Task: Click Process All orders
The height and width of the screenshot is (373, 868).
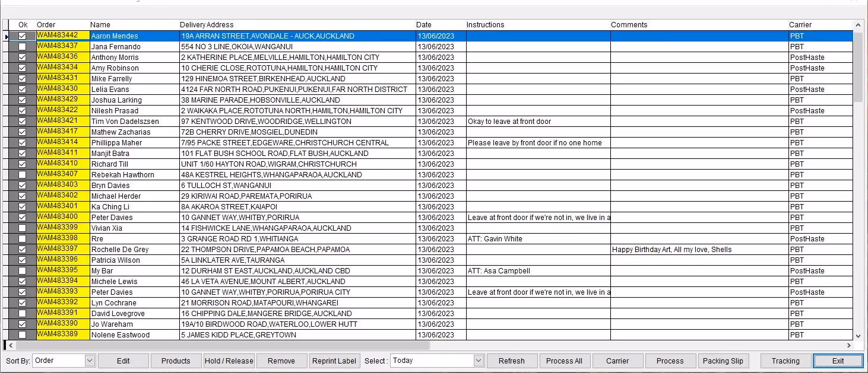Action: (x=564, y=361)
